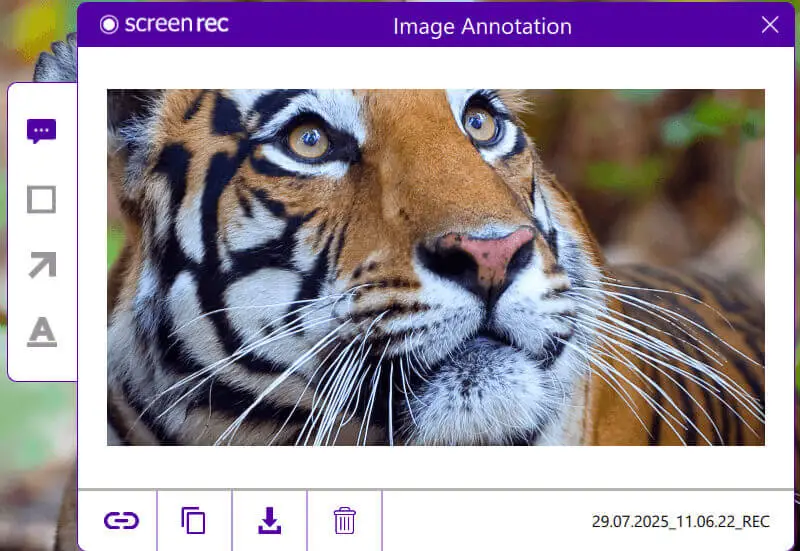800x551 pixels.
Task: Delete the capture using trash icon
Action: click(x=344, y=520)
